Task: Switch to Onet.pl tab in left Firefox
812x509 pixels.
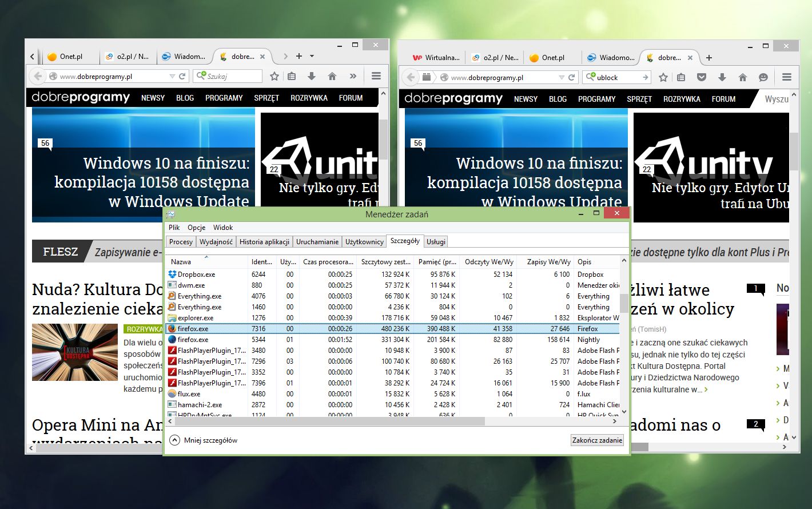Action: coord(71,57)
